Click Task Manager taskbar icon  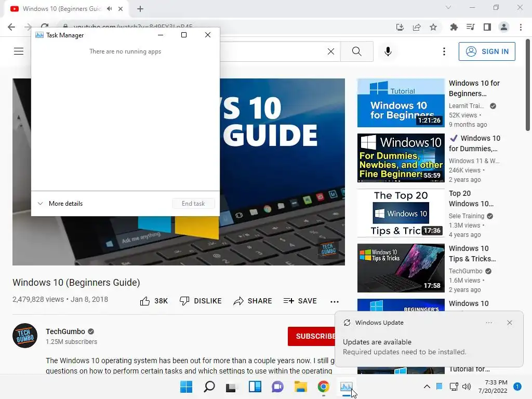point(347,387)
